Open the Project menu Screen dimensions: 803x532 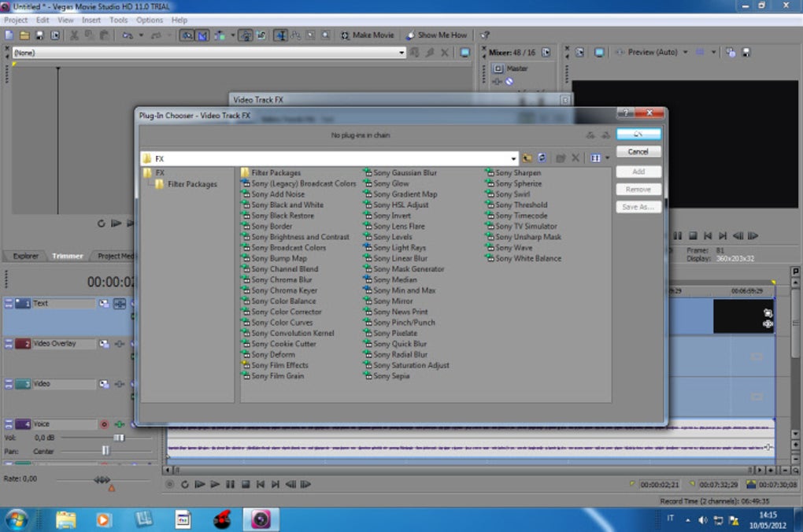coord(16,20)
